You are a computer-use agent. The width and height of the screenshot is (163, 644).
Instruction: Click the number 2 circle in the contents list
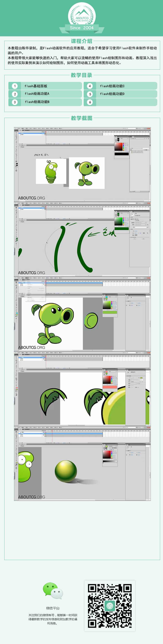15,94
